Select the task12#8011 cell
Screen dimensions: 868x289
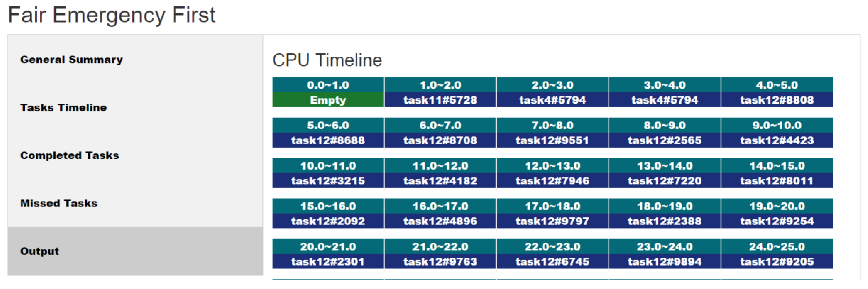(777, 181)
